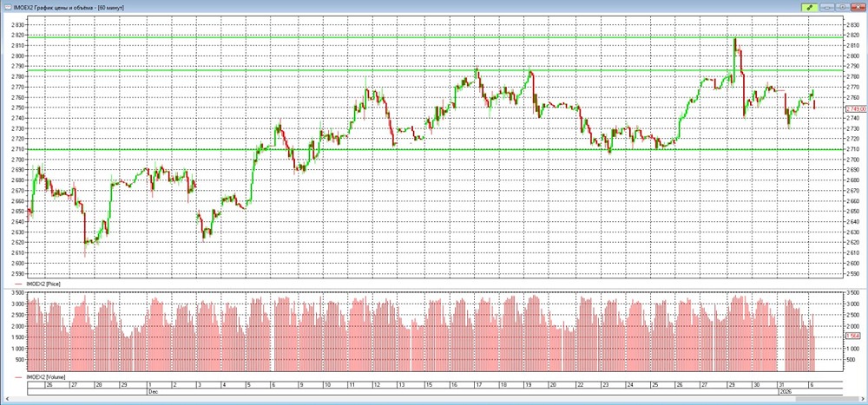Click date label 12 on time axis
Screen dimensions: 868x405
click(x=377, y=384)
